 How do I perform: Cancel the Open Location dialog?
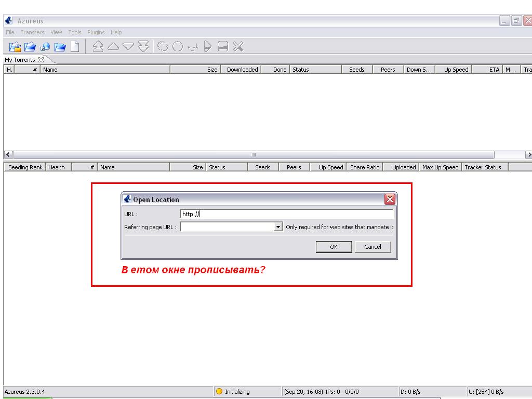coord(373,247)
